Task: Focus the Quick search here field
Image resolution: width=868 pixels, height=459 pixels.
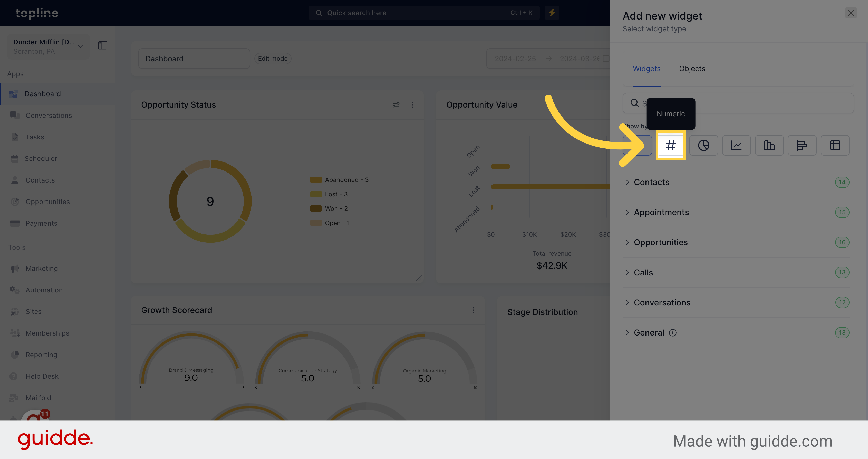Action: pos(424,13)
